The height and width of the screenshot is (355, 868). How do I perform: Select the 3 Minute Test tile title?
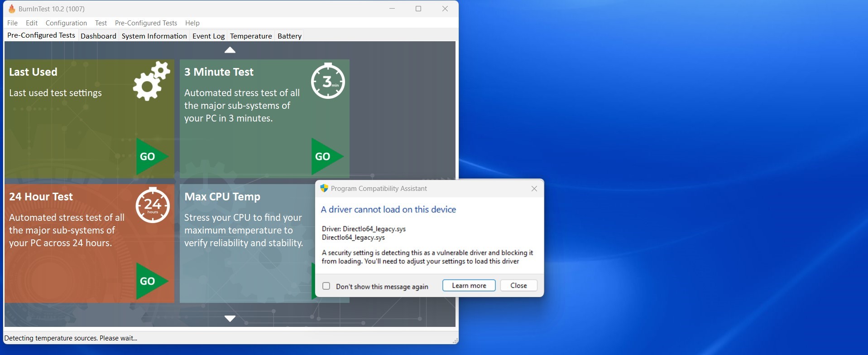[219, 72]
